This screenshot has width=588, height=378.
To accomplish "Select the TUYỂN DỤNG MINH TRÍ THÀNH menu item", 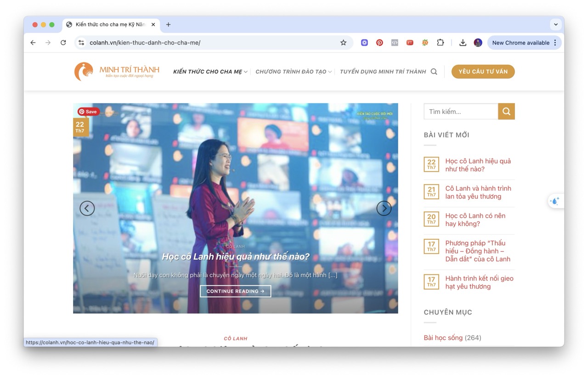I will click(x=383, y=72).
